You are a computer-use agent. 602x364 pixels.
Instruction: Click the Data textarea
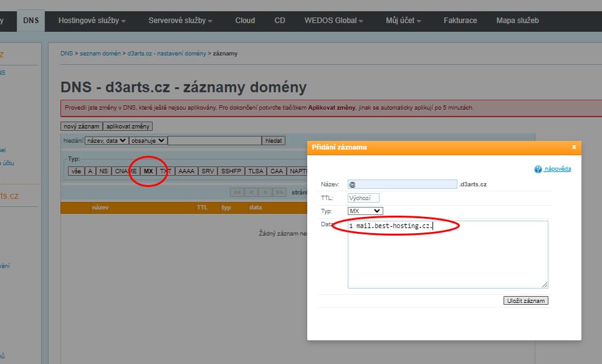[447, 254]
